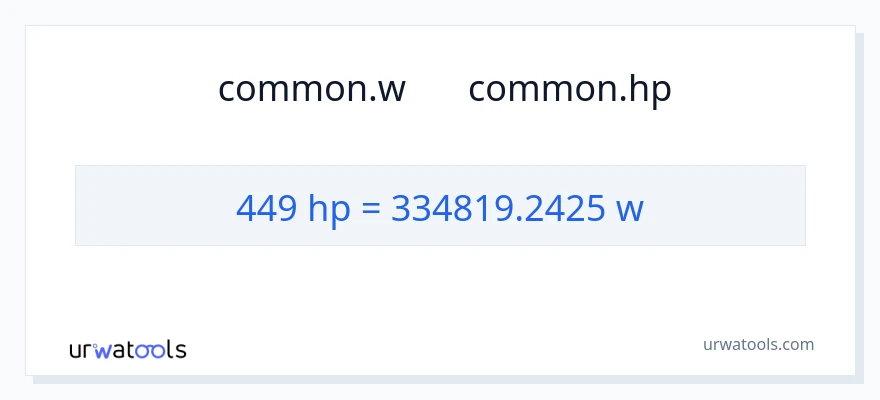Screen dimensions: 880x400
Task: Click the empty left side of the result box
Action: point(150,206)
